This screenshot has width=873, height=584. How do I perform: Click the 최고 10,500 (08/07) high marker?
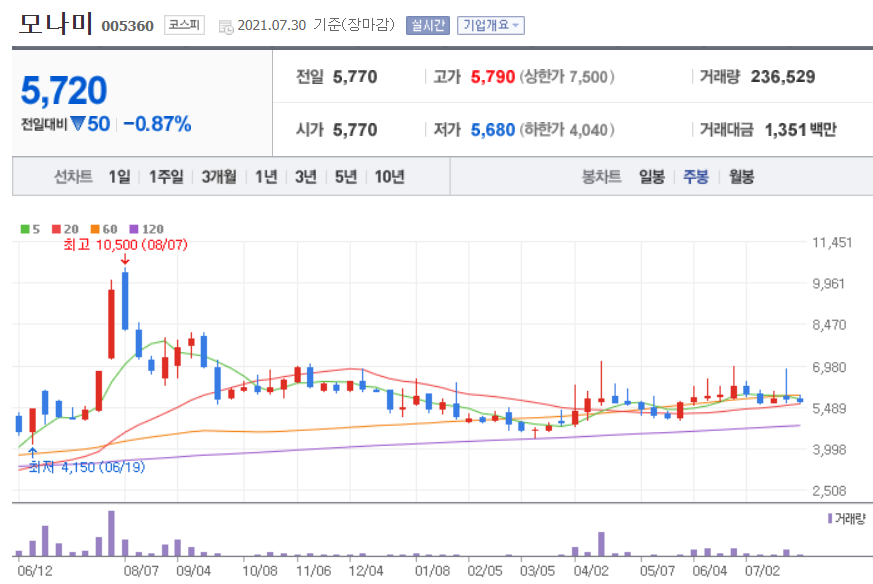click(x=126, y=244)
